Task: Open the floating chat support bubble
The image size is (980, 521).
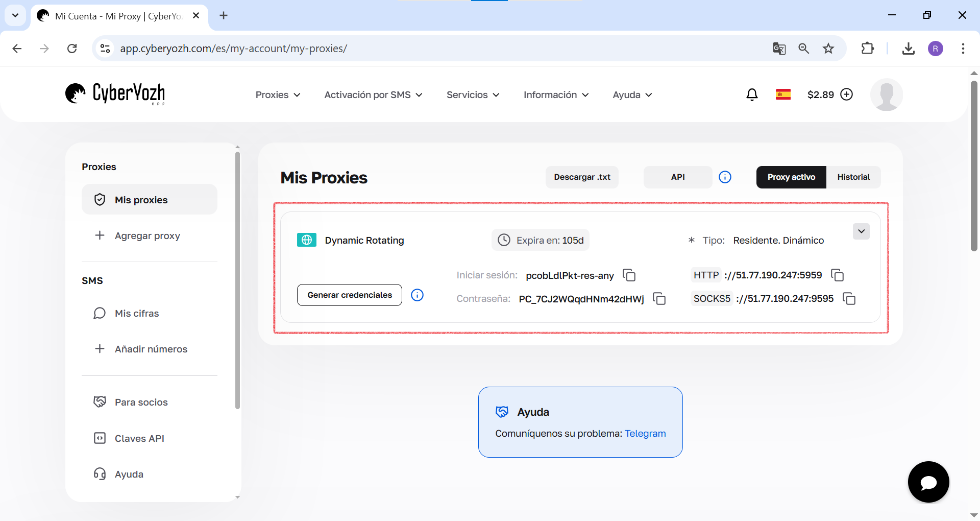Action: click(928, 482)
